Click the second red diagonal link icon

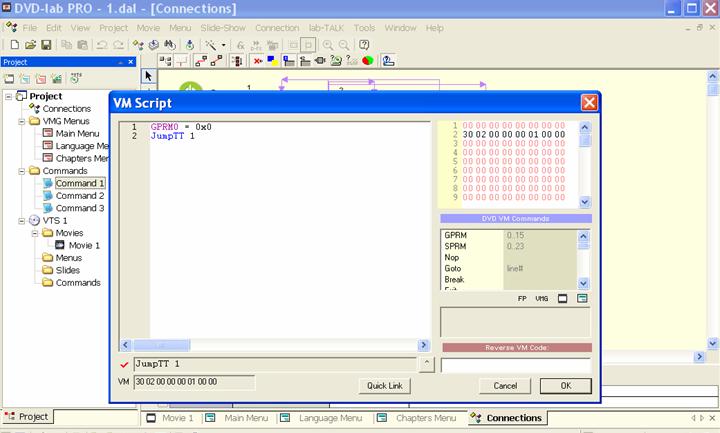tap(216, 61)
